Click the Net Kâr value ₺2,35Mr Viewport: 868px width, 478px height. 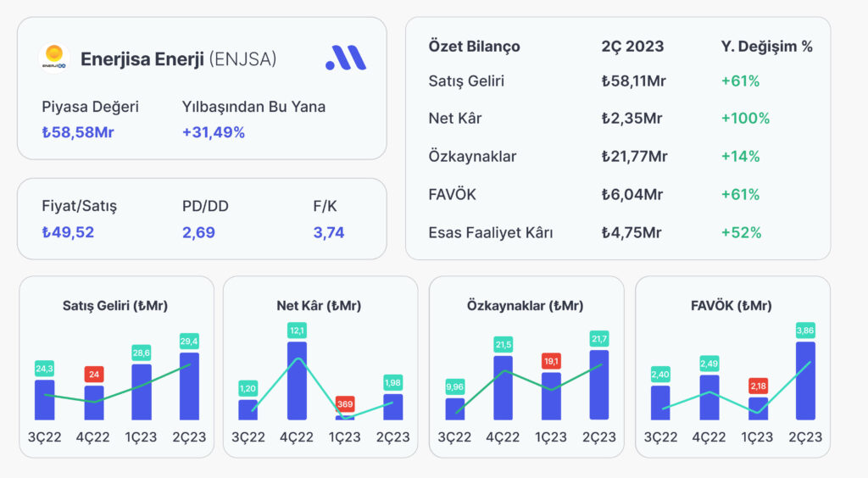point(632,119)
